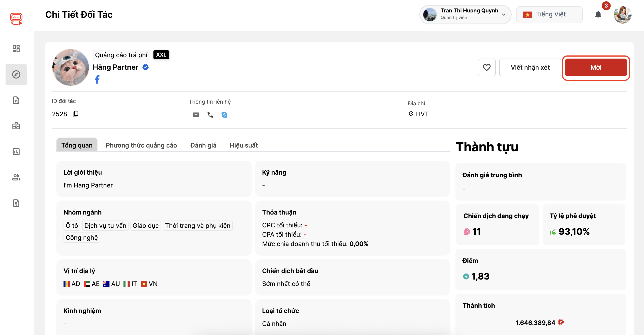Image resolution: width=644 pixels, height=335 pixels.
Task: Open the briefcase sidebar icon
Action: [x=16, y=126]
